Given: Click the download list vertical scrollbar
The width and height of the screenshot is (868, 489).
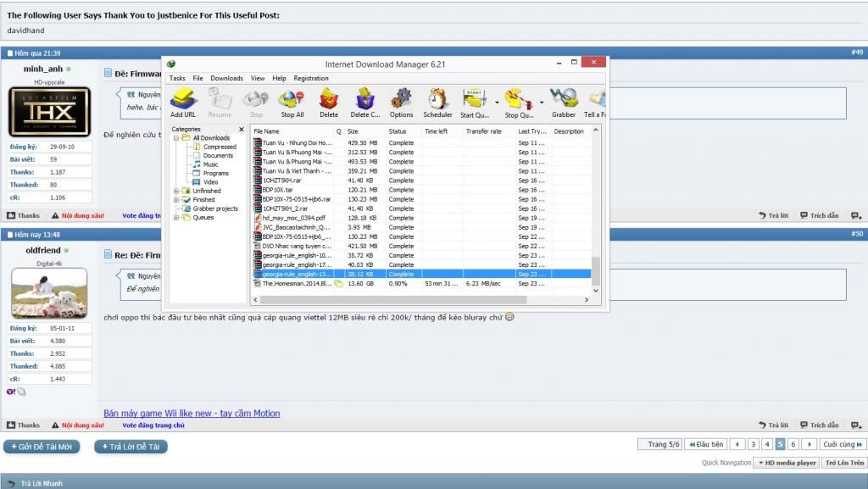Looking at the screenshot, I should click(x=596, y=270).
